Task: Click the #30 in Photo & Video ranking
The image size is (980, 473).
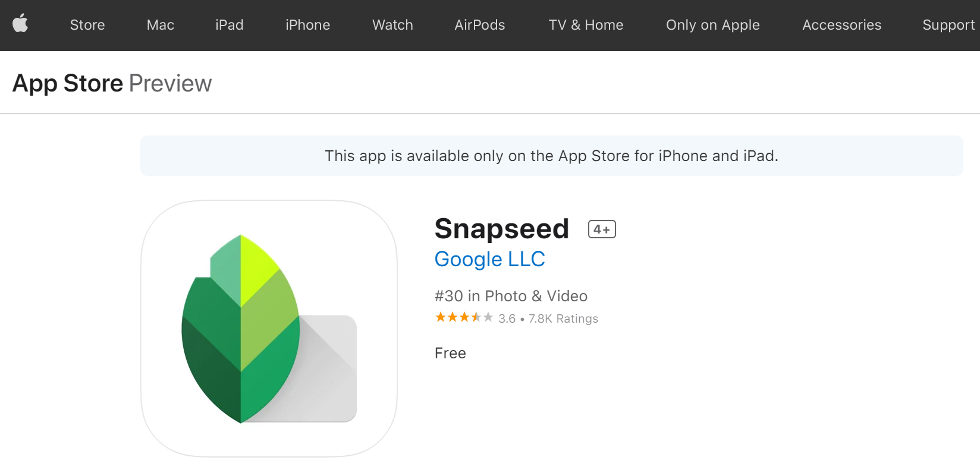Action: pos(510,295)
